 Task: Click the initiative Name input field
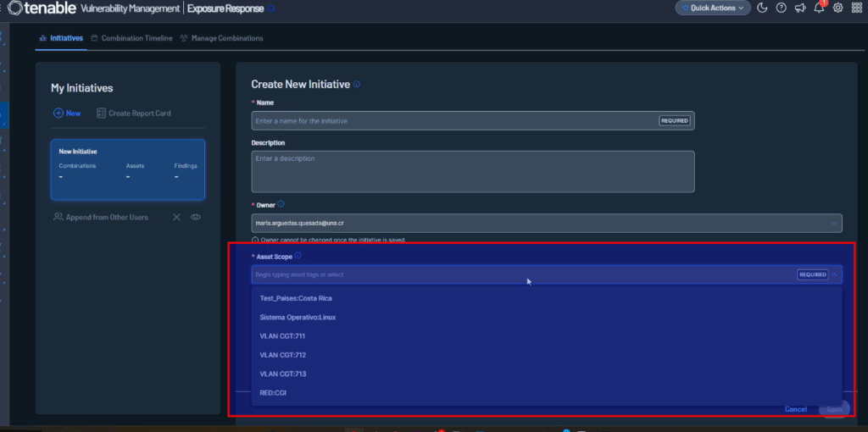(x=455, y=120)
